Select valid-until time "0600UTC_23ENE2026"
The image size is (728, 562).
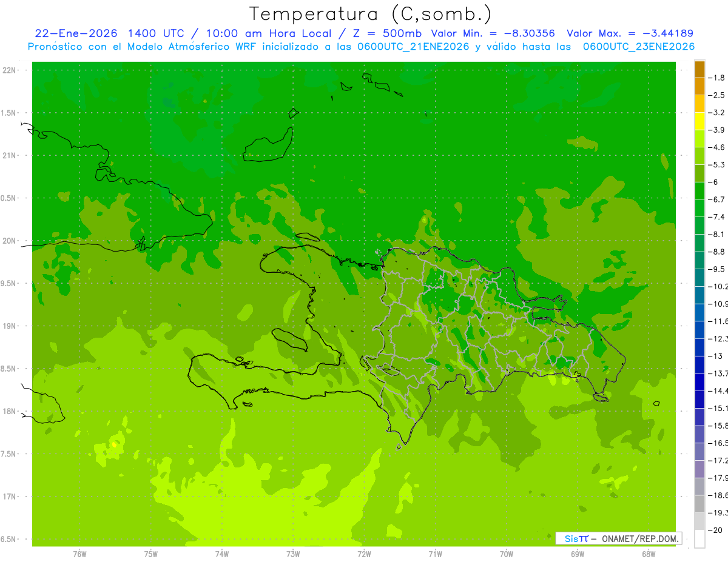[x=639, y=47]
